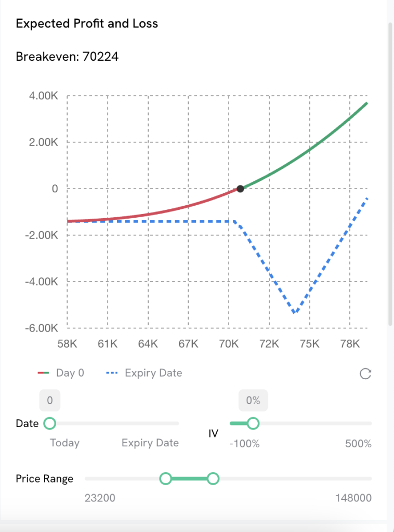Click the vertical scrollbar on the right edge
The height and width of the screenshot is (532, 394).
tap(390, 171)
